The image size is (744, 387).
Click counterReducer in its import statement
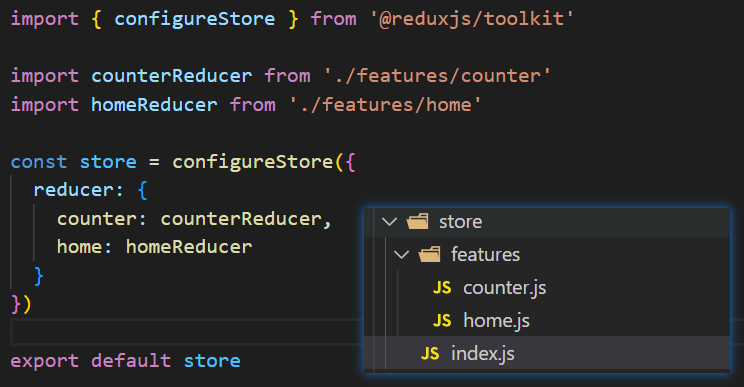172,76
